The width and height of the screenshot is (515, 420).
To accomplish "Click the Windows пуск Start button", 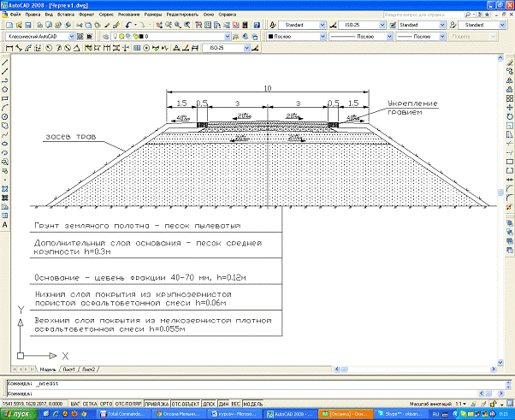I will point(17,412).
